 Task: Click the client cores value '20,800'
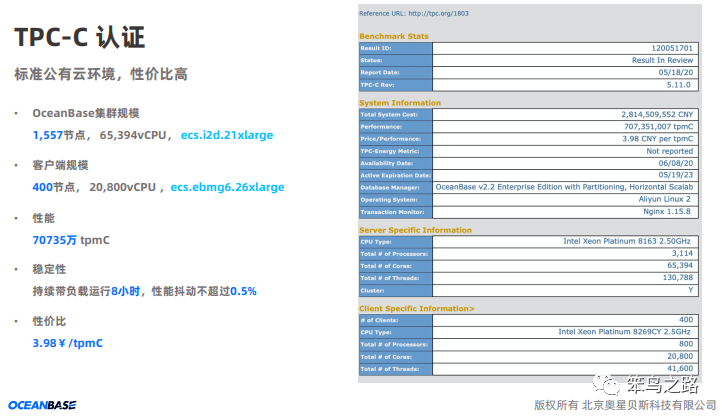pos(680,356)
